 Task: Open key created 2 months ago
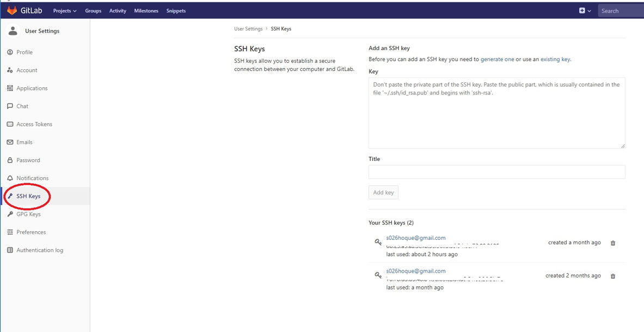pos(416,271)
